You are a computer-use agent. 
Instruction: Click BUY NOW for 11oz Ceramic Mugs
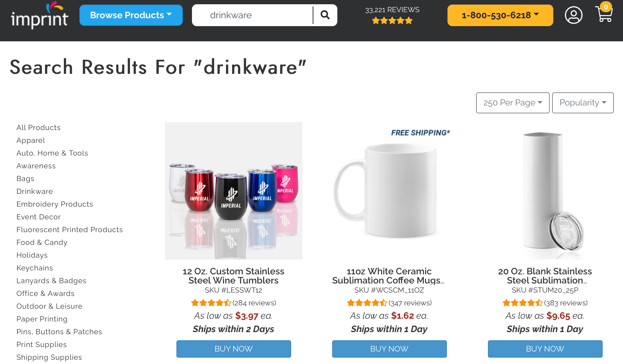tap(389, 349)
